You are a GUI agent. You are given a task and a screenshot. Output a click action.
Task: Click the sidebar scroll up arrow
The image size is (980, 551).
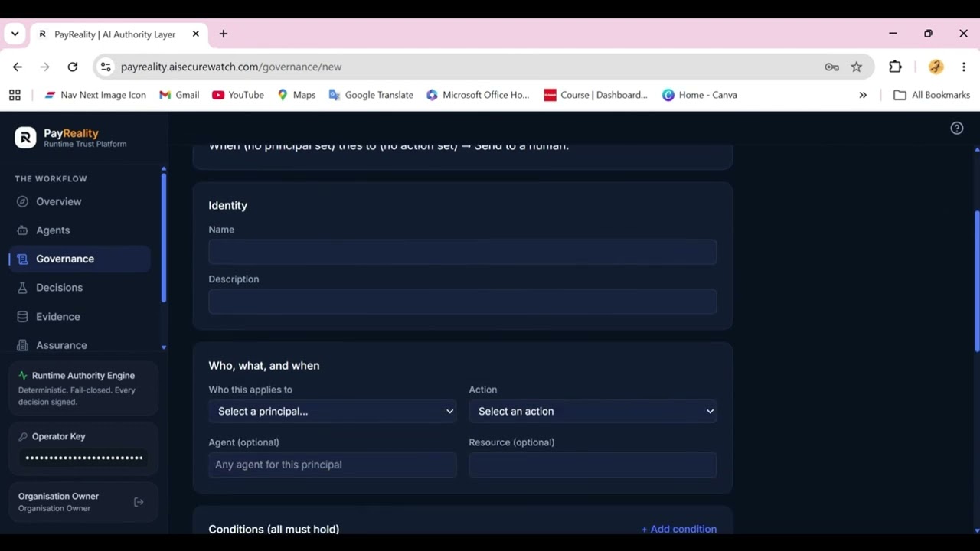pyautogui.click(x=164, y=168)
